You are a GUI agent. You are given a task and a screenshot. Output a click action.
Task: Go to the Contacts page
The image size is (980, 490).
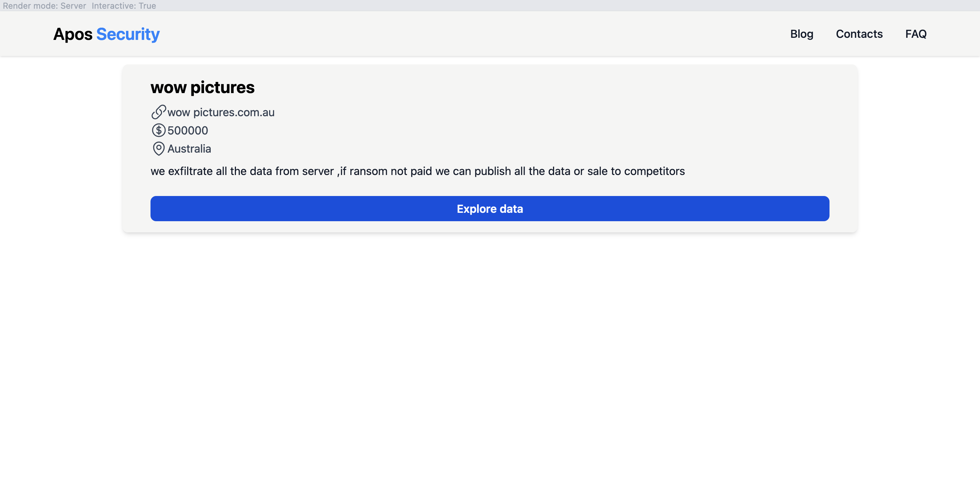(859, 34)
